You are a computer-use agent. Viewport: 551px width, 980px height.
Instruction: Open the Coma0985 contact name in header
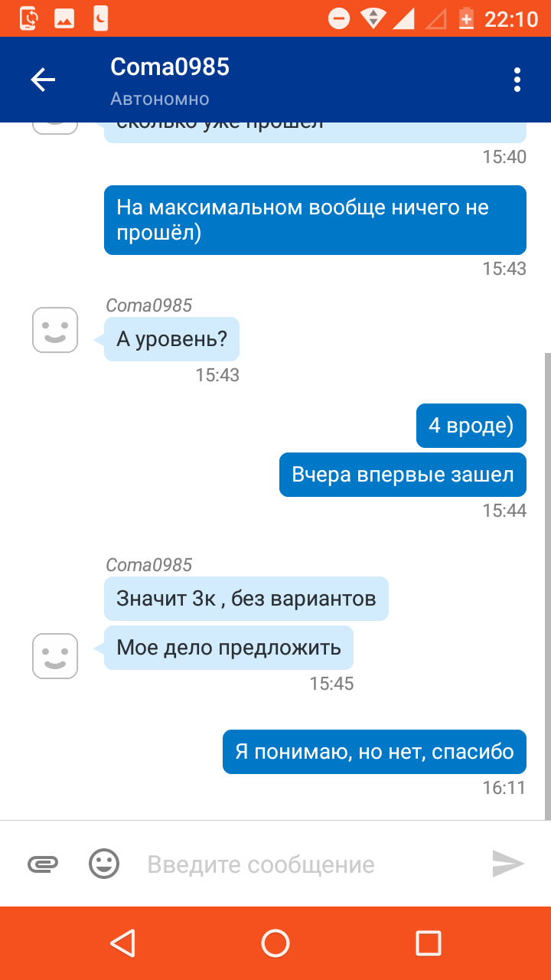pyautogui.click(x=170, y=67)
